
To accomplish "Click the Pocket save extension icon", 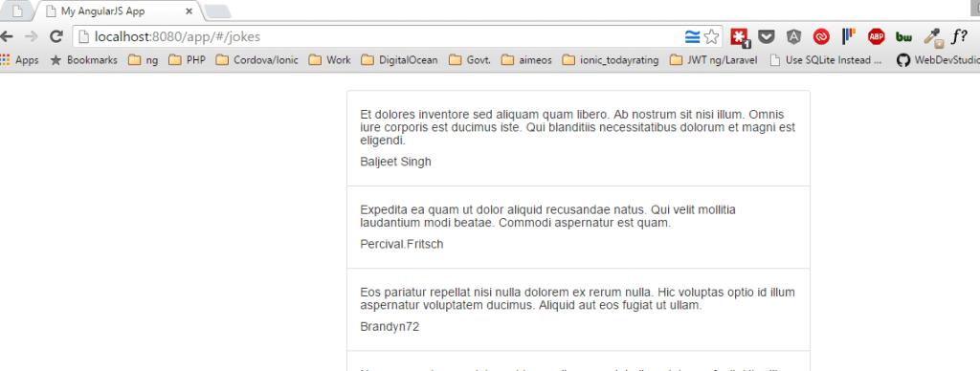I will 767,37.
